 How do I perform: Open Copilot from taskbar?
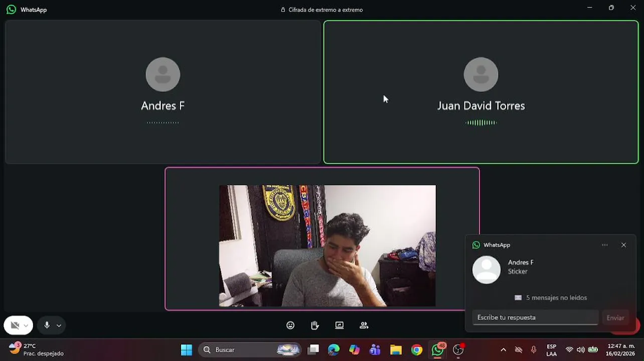(x=355, y=350)
